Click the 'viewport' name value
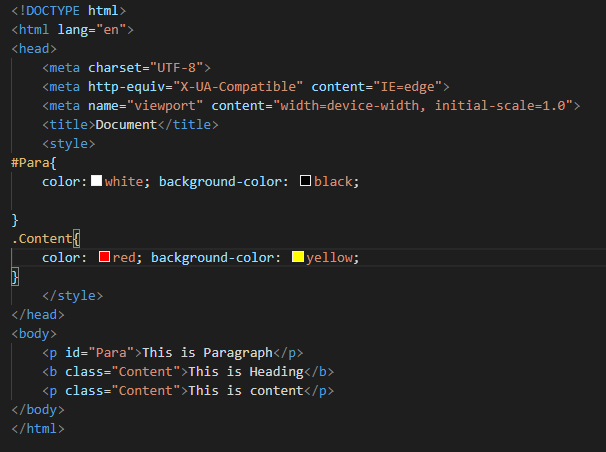The image size is (606, 452). (165, 105)
